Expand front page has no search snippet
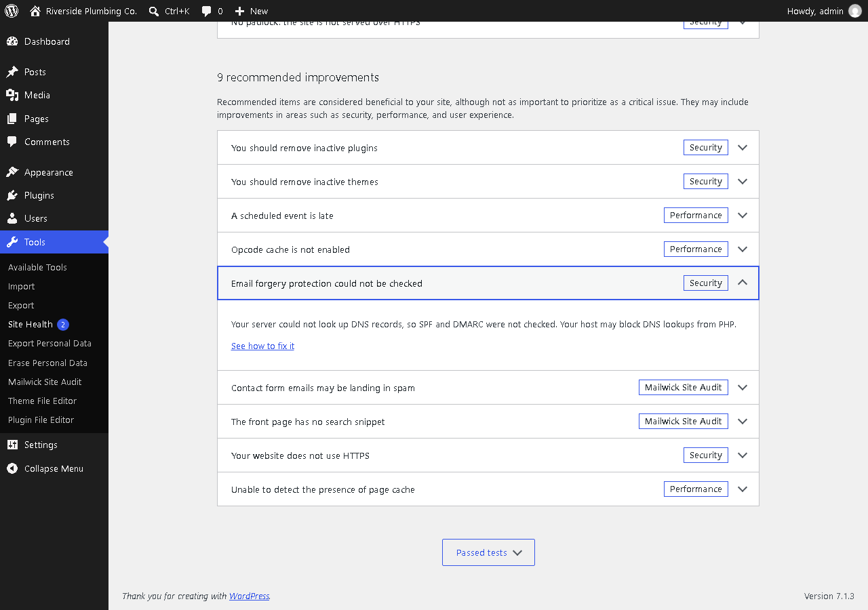Viewport: 868px width, 610px height. [x=488, y=422]
